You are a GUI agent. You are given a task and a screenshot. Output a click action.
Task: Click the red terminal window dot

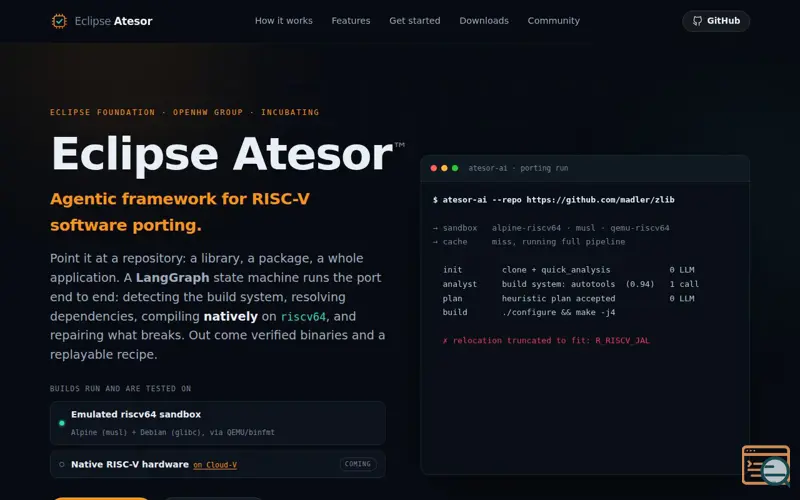pos(434,168)
